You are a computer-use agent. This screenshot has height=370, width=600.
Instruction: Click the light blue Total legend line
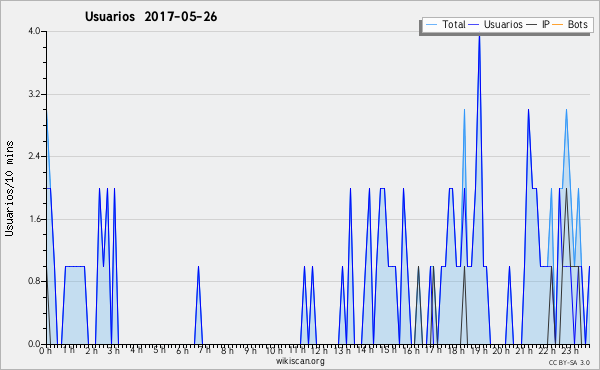pos(431,24)
